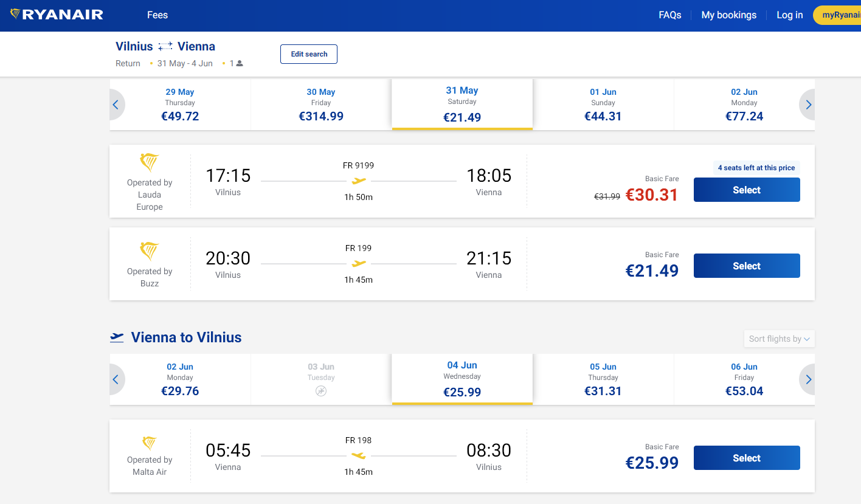Select the 02 Jun Monday return date €29.76
The image size is (861, 504).
pos(180,379)
